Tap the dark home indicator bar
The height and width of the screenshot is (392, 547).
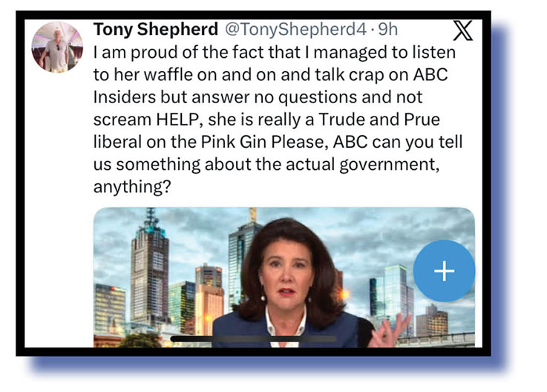[253, 339]
